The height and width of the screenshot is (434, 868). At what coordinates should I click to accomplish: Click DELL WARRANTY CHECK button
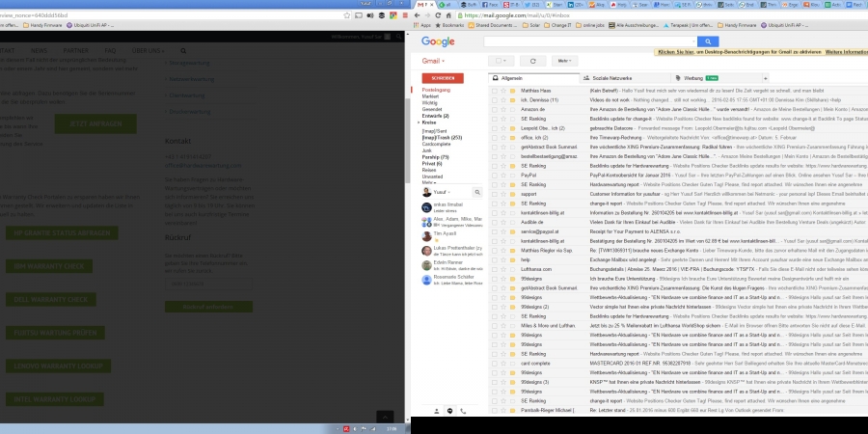tap(51, 300)
